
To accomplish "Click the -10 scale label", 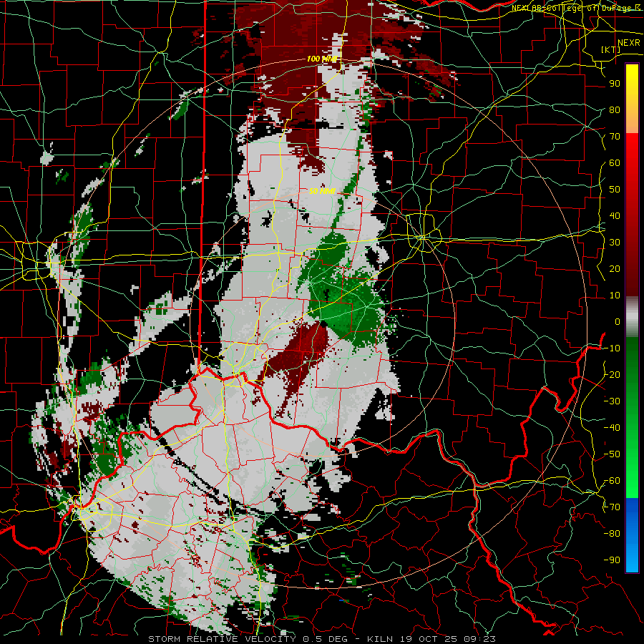I will click(x=612, y=348).
